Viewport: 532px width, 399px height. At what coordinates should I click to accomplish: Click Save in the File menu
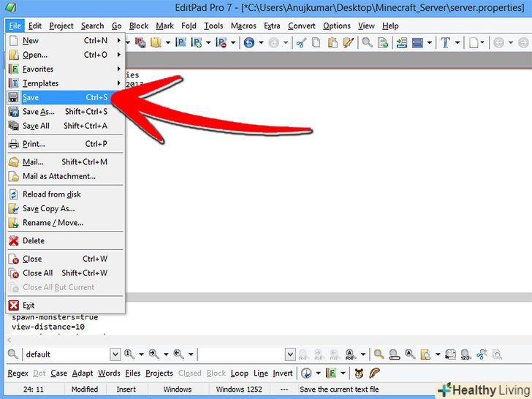tap(66, 97)
